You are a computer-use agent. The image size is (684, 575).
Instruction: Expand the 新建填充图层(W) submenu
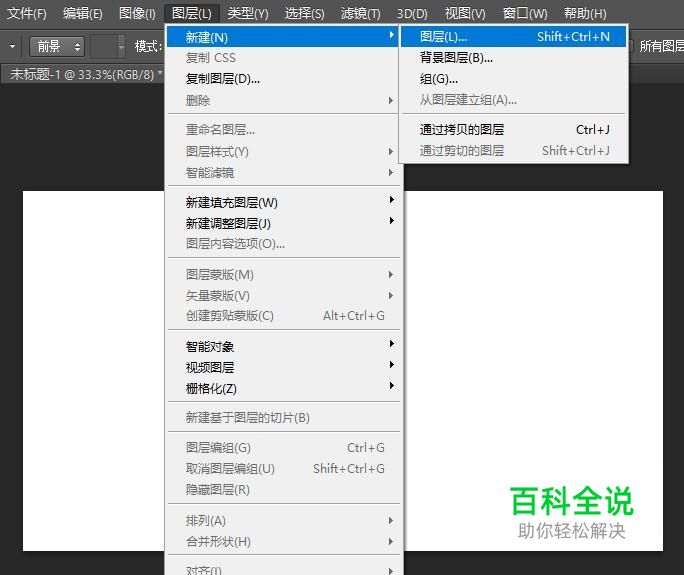[x=284, y=202]
